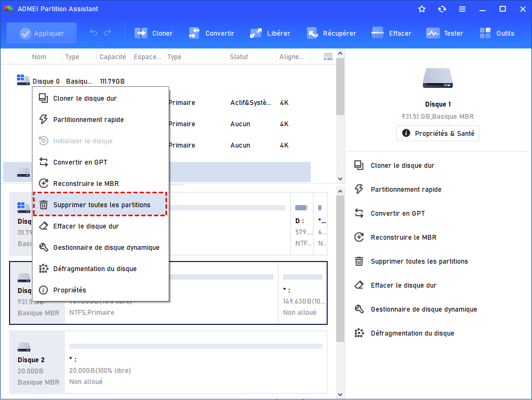Screen dimensions: 532x400
Task: Open the Outils toolbar item
Action: click(497, 33)
